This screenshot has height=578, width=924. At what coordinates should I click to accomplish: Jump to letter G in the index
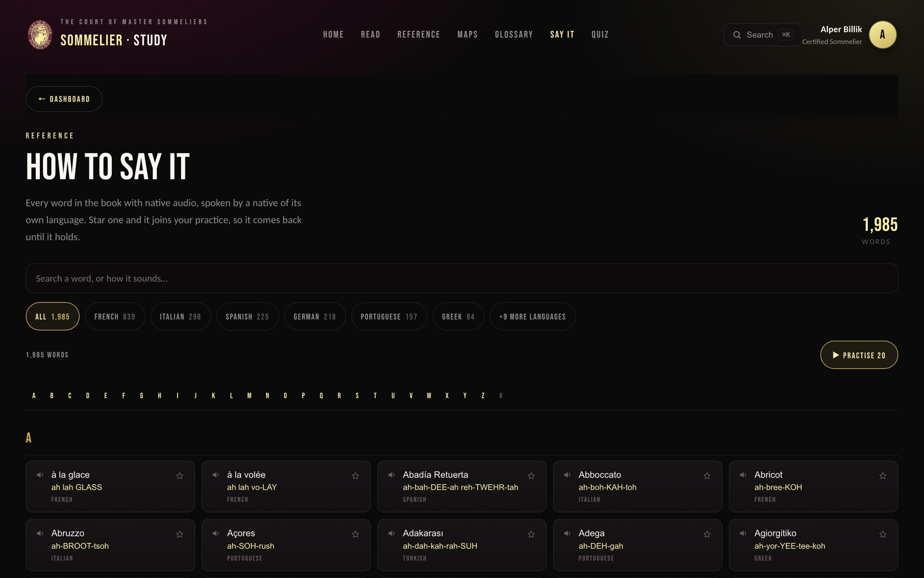point(141,396)
